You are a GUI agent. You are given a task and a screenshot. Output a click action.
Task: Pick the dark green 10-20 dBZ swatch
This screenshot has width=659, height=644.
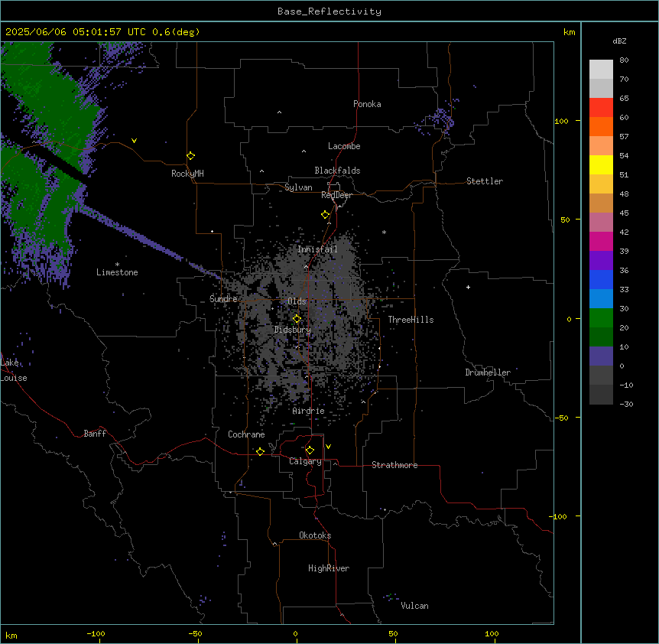click(601, 337)
